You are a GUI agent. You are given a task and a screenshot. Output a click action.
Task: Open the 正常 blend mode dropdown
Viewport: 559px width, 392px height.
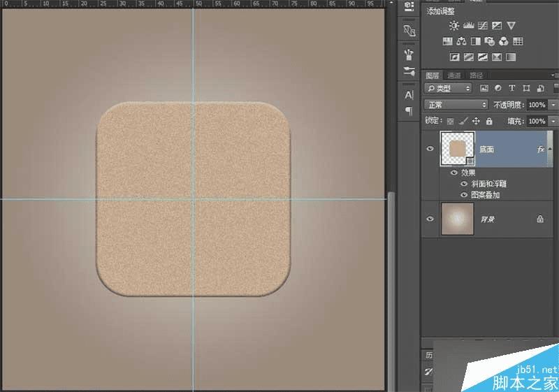tap(456, 105)
